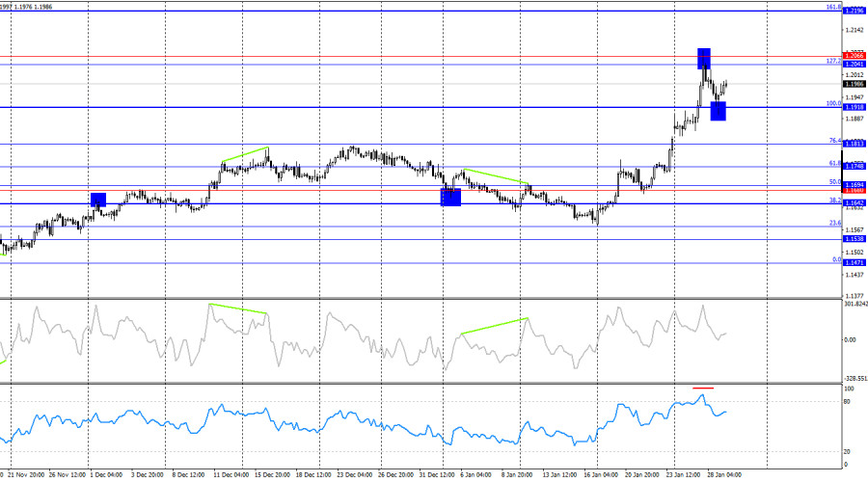Click the 127.2 Fibonacci percentage label
This screenshot has width=868, height=482.
click(833, 61)
